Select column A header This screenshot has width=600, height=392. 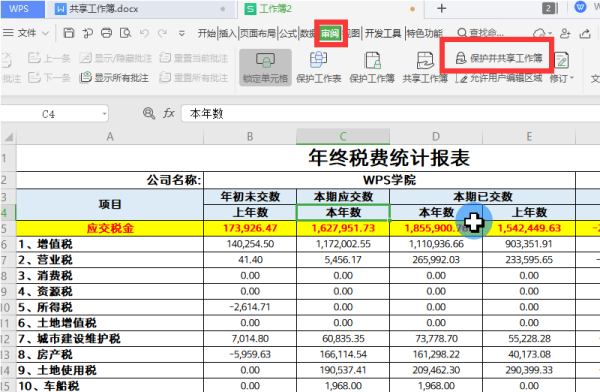click(x=110, y=137)
